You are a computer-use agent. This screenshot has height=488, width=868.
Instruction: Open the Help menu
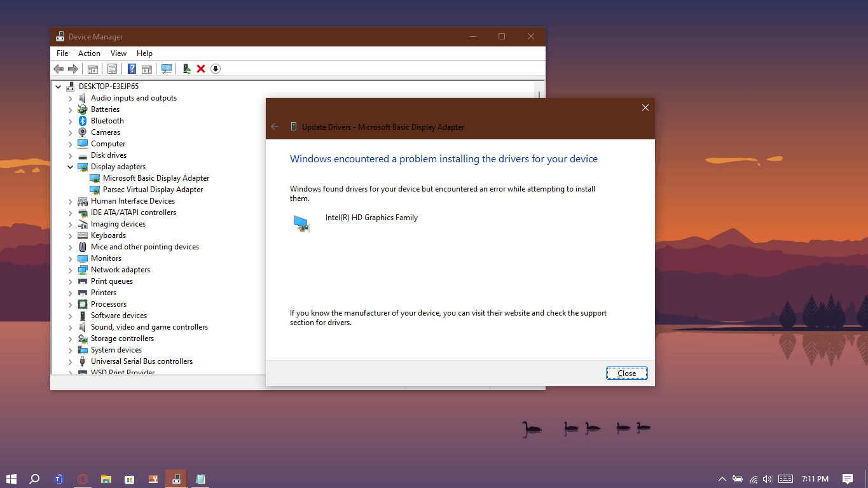click(x=144, y=53)
